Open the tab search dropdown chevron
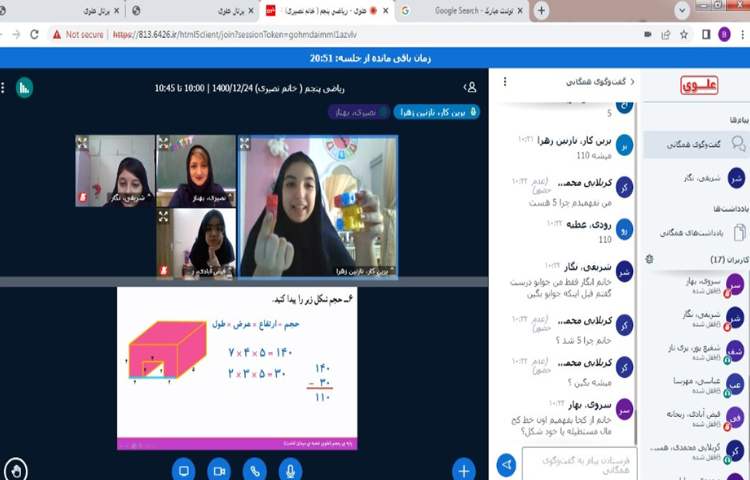Viewport: 750px width, 480px height. pos(682,11)
